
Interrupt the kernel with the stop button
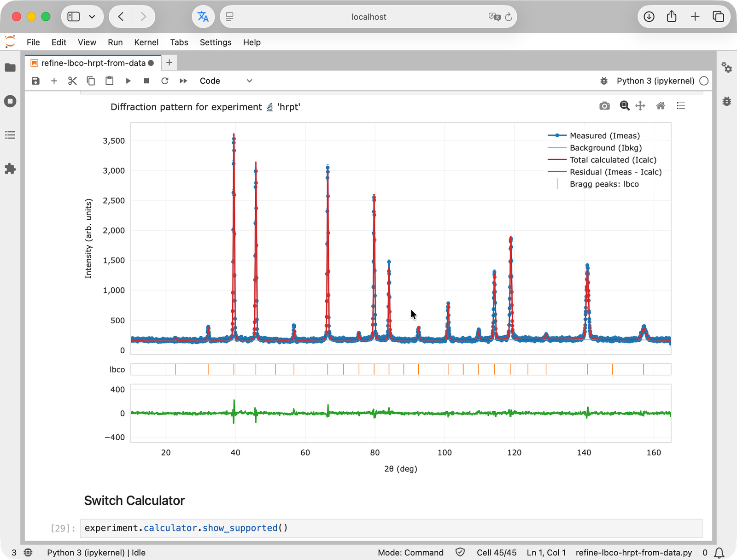pos(146,81)
